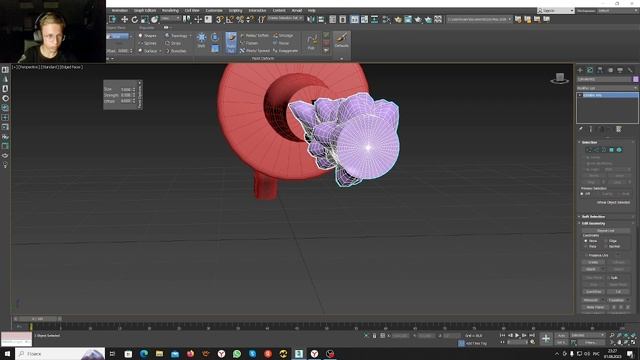Open the Modify command panel tab
The width and height of the screenshot is (640, 360).
tap(590, 70)
